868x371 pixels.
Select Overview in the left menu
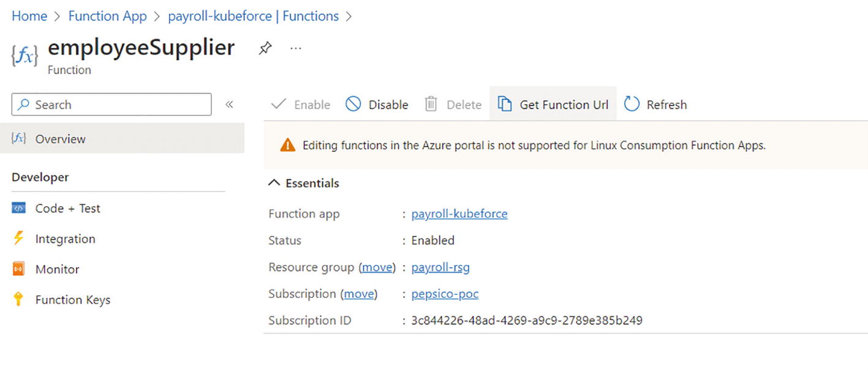pyautogui.click(x=60, y=139)
